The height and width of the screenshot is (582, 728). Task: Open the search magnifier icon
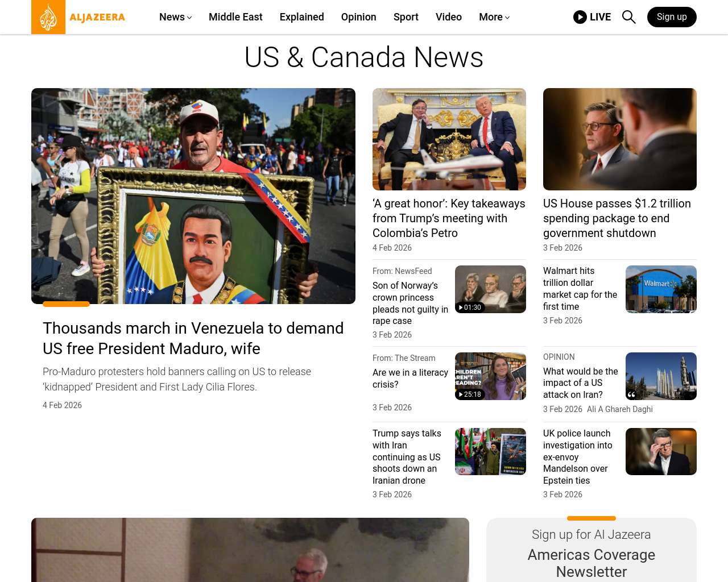(x=628, y=17)
